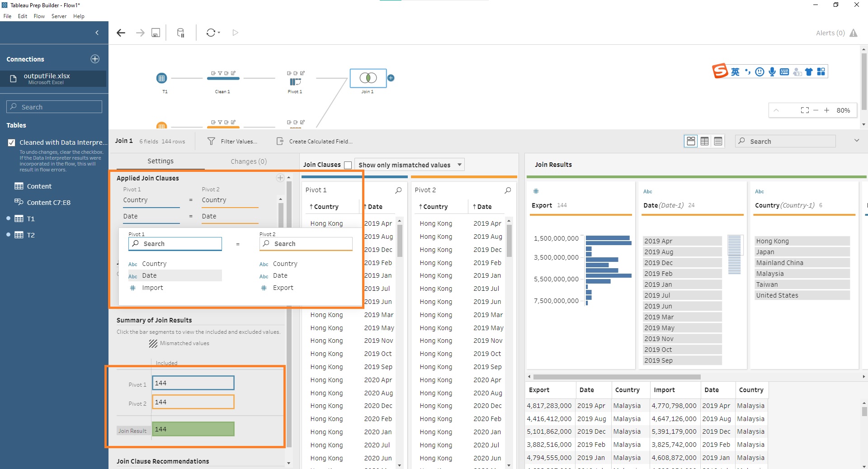Click the Pivot 2 included 144 bar
Viewport: 868px width, 469px height.
tap(193, 402)
